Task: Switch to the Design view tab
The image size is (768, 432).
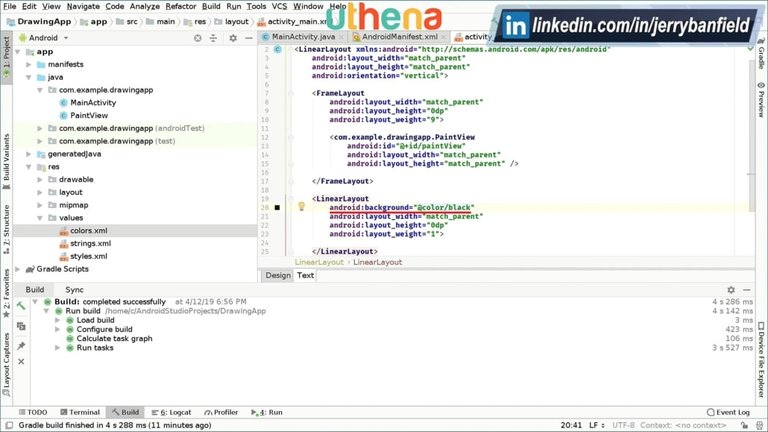Action: [x=278, y=275]
